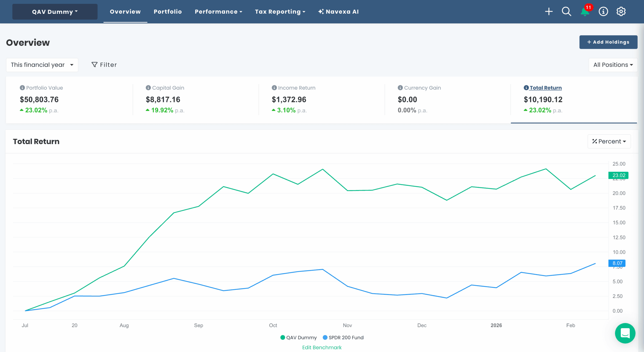Click the plus icon to add new item
This screenshot has height=352, width=644.
pos(549,12)
